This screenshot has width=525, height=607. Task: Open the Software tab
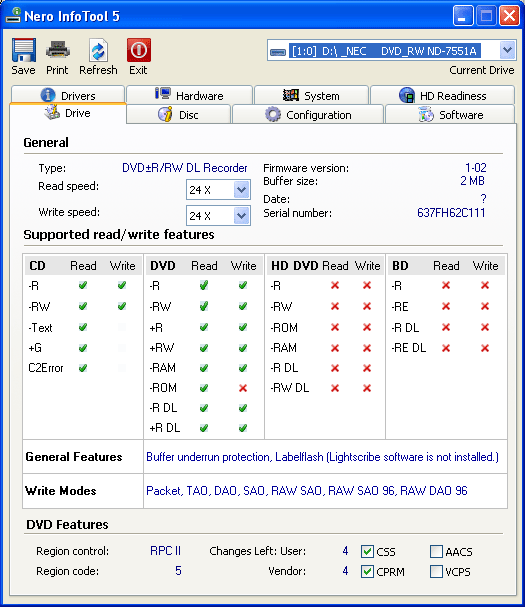pos(450,115)
